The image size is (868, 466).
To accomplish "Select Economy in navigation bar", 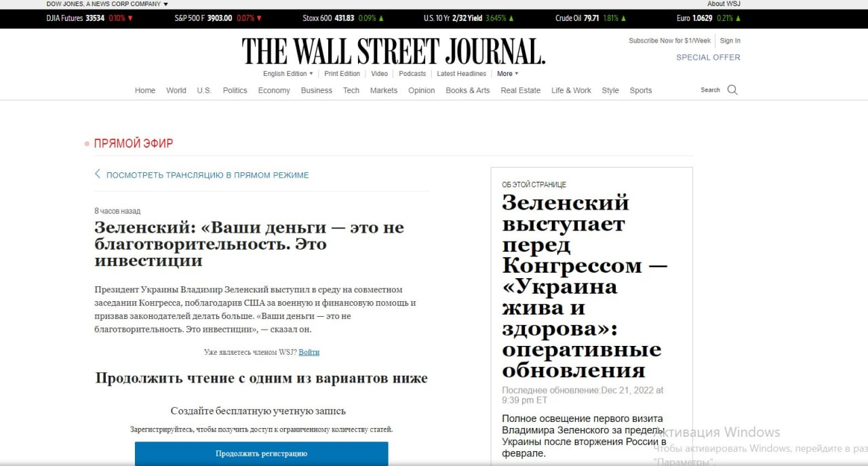I will click(x=274, y=90).
